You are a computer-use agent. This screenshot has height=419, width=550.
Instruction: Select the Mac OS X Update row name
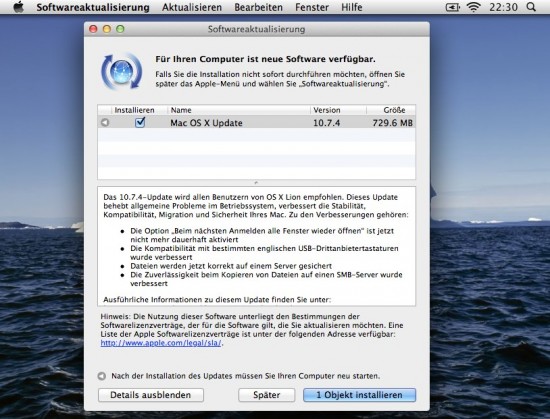point(206,123)
